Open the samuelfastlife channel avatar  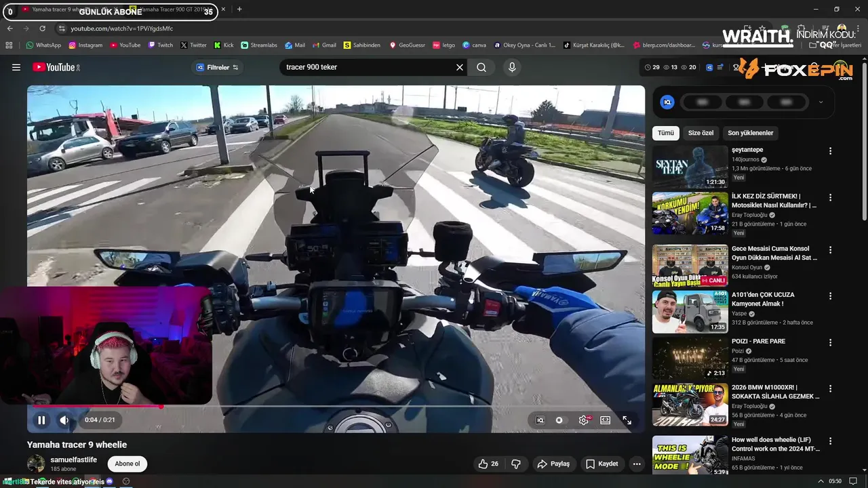[36, 464]
